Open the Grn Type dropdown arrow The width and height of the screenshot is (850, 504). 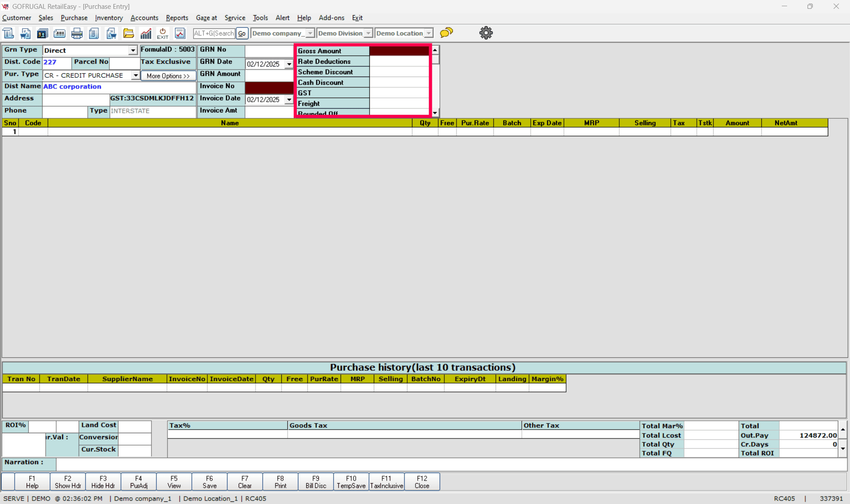133,50
